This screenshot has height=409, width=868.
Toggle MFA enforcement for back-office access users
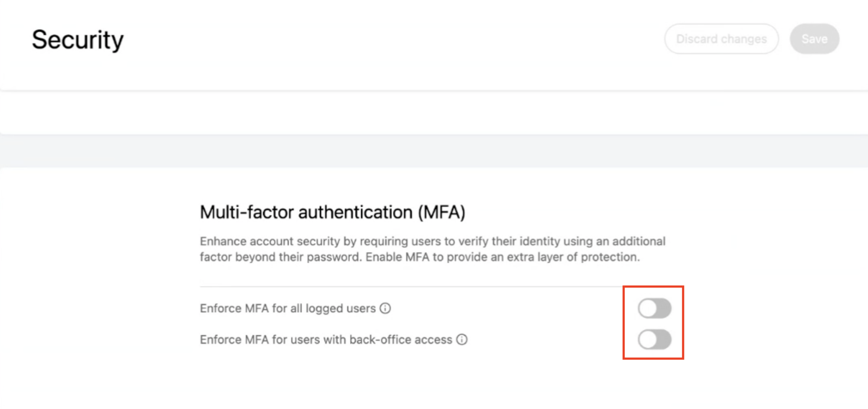coord(654,340)
